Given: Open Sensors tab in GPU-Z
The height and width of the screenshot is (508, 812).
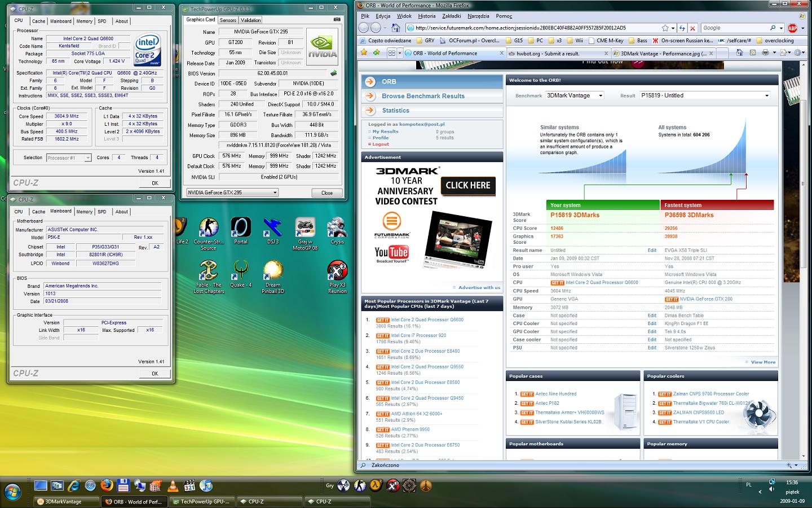Looking at the screenshot, I should click(228, 20).
